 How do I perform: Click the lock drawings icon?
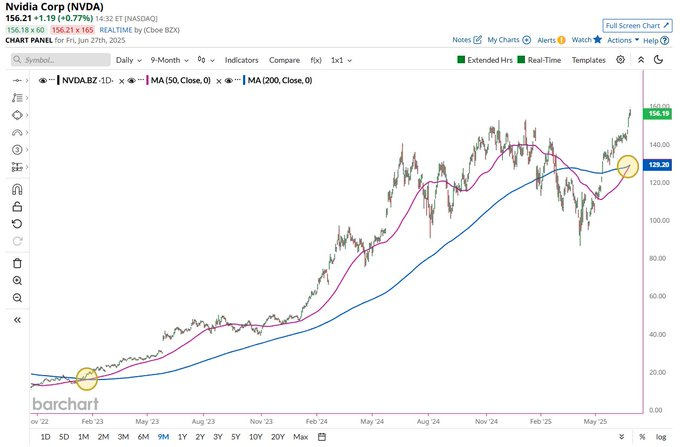(17, 207)
